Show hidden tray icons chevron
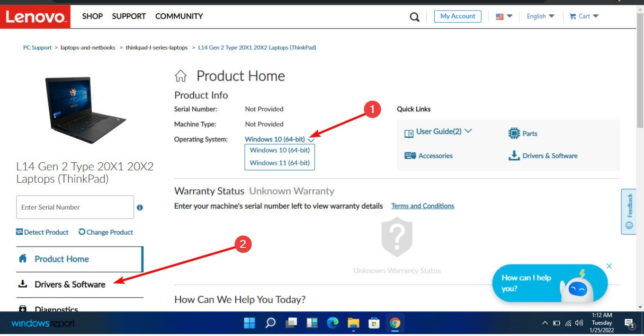 pyautogui.click(x=545, y=323)
